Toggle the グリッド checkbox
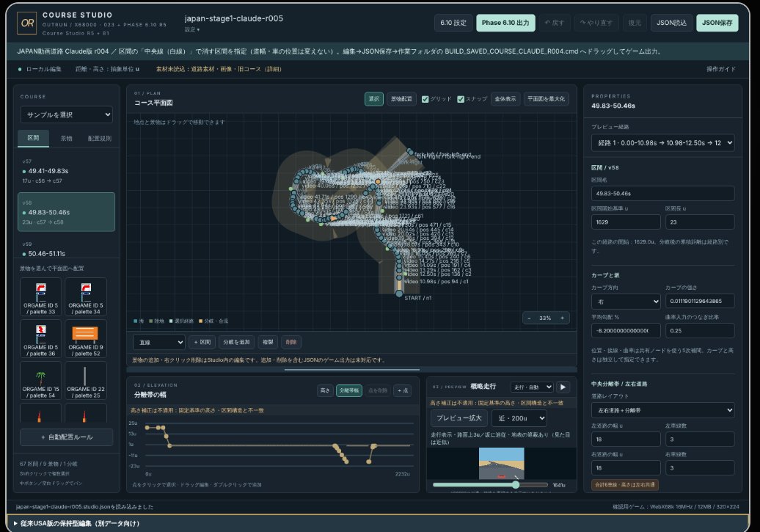 pyautogui.click(x=425, y=99)
